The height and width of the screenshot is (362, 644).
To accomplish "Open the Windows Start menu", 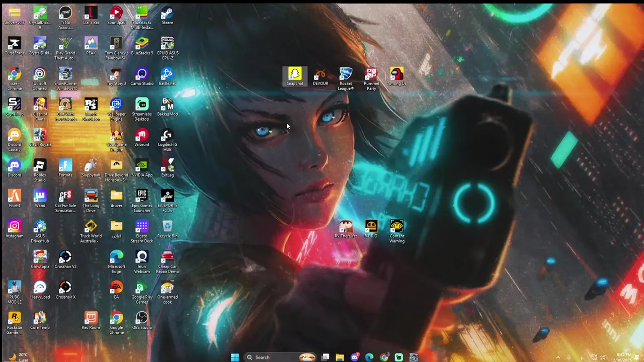I will pos(235,357).
